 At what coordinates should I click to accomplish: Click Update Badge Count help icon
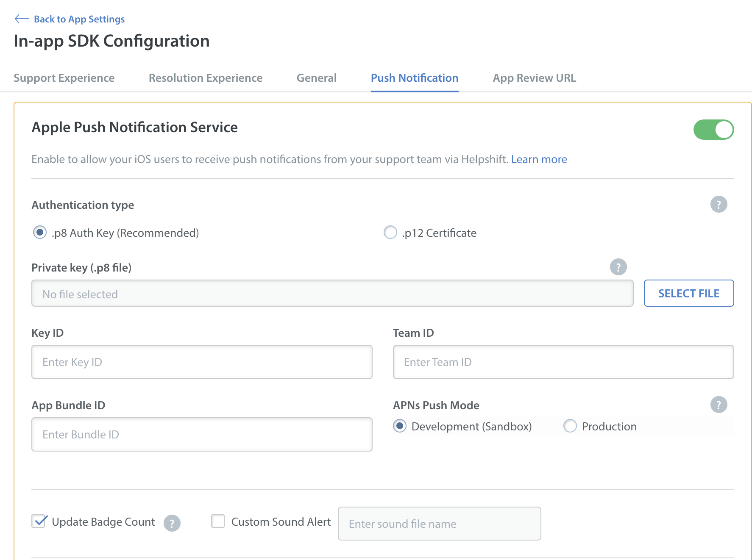coord(172,524)
